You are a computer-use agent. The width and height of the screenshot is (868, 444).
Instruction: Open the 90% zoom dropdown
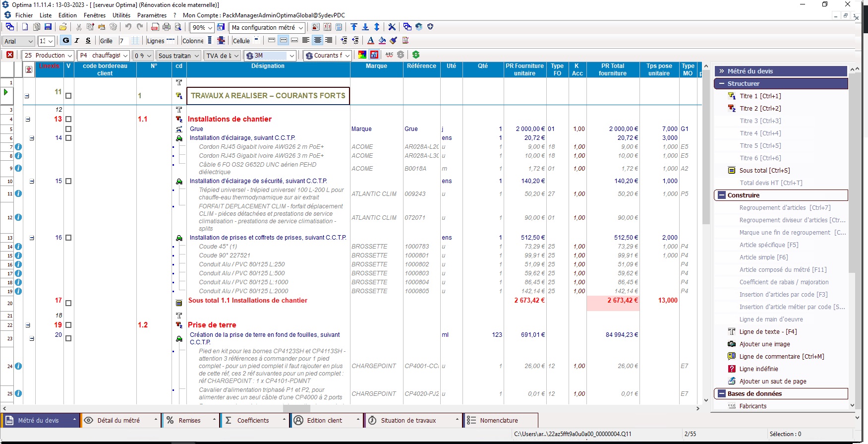210,28
